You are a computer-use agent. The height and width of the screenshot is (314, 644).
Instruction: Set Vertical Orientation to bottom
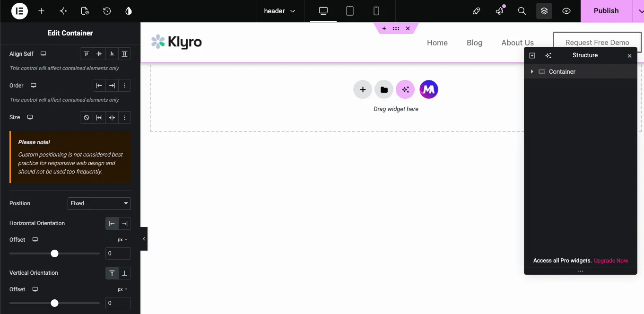[124, 273]
